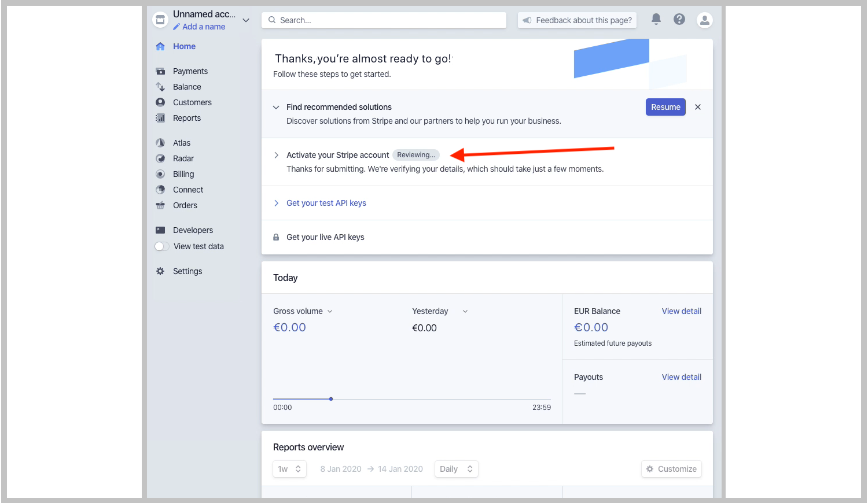Open Orders in sidebar
868x503 pixels.
pyautogui.click(x=185, y=205)
